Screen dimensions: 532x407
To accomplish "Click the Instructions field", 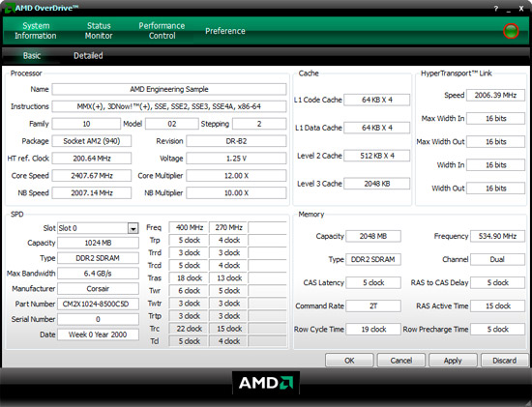I will [169, 106].
